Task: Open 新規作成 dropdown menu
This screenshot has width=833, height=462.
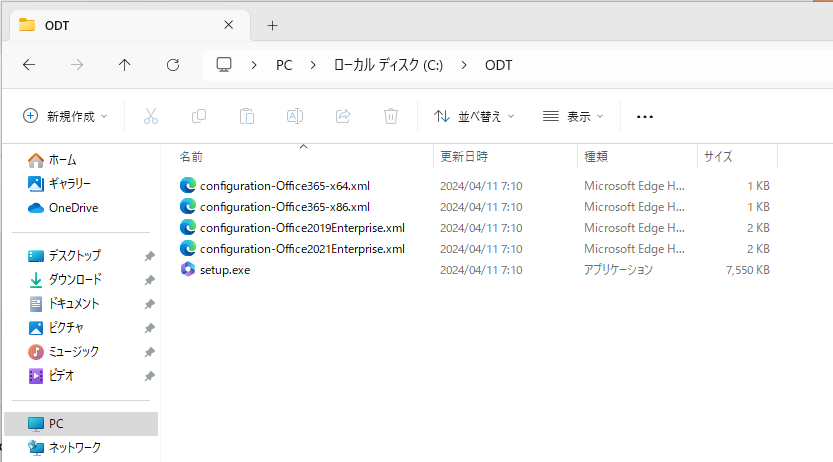Action: 65,116
